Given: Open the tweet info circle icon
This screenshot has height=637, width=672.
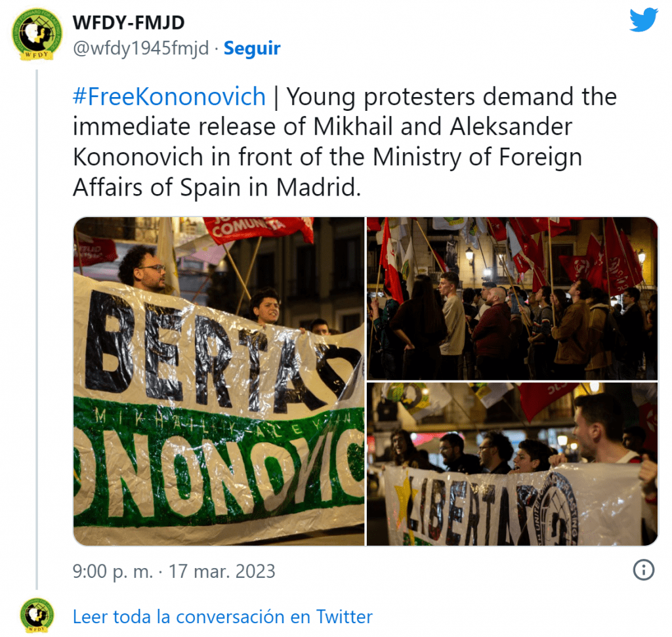Looking at the screenshot, I should pyautogui.click(x=643, y=569).
